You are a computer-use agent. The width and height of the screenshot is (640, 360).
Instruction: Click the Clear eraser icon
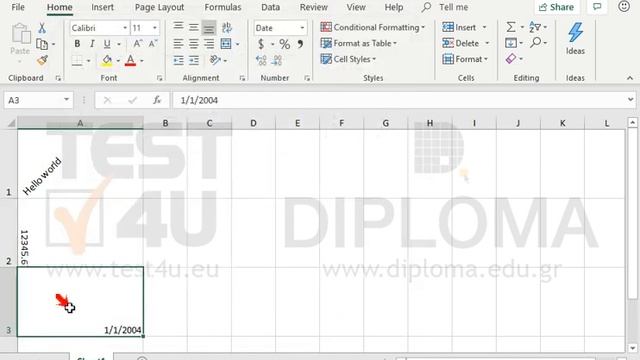[x=511, y=59]
